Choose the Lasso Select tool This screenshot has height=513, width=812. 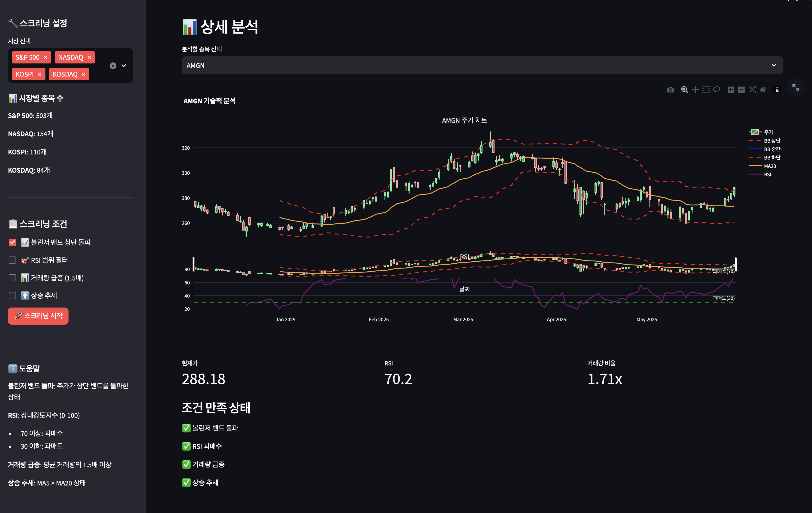click(x=717, y=90)
